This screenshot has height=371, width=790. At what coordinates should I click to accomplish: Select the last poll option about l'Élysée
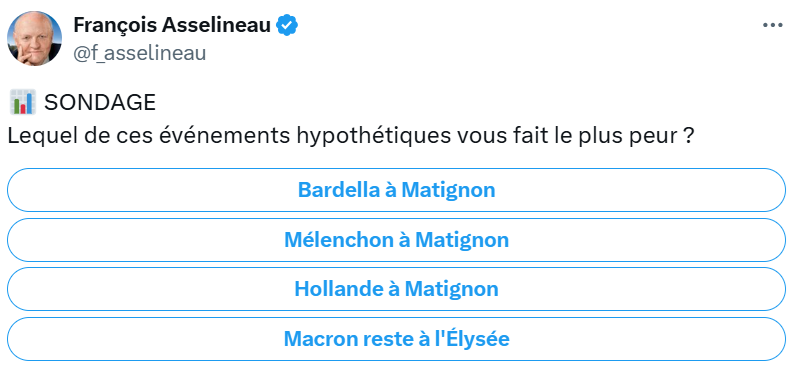[397, 339]
